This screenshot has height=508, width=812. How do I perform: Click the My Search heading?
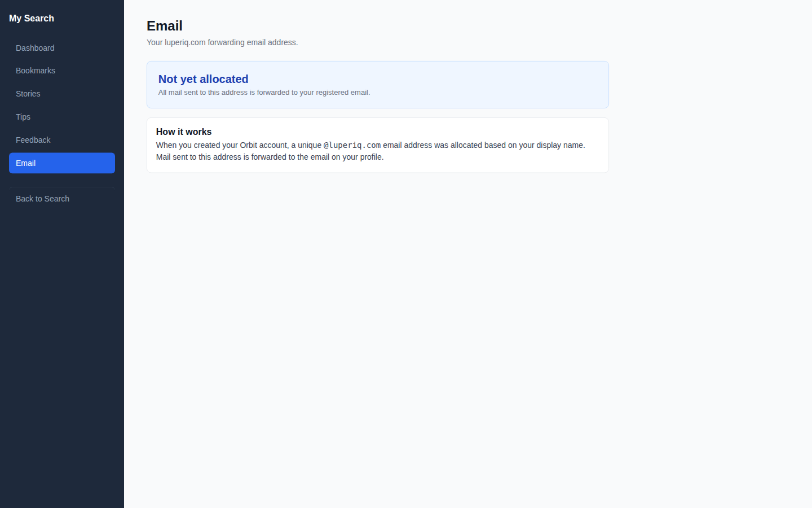tap(31, 18)
